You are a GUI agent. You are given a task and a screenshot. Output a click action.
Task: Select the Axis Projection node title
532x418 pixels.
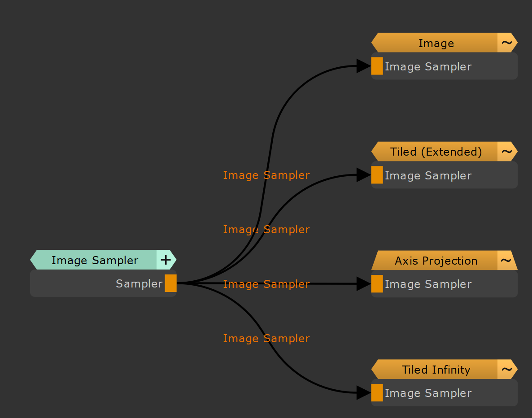[x=436, y=261]
